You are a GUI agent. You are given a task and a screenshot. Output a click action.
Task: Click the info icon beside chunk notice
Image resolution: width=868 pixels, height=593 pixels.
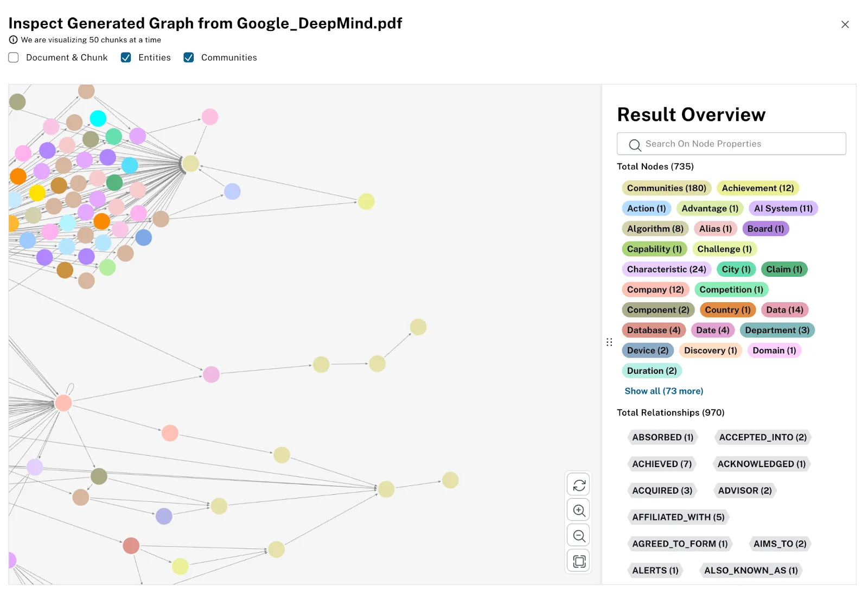click(x=13, y=40)
